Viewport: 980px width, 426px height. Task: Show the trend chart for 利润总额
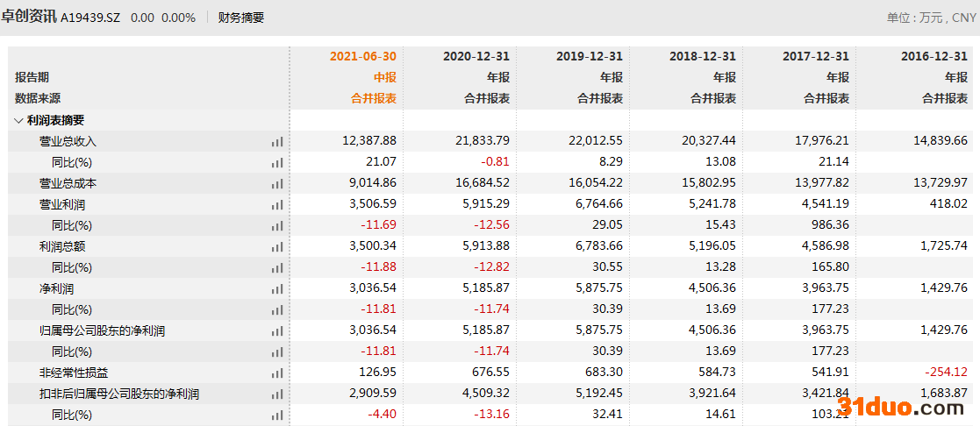[277, 247]
